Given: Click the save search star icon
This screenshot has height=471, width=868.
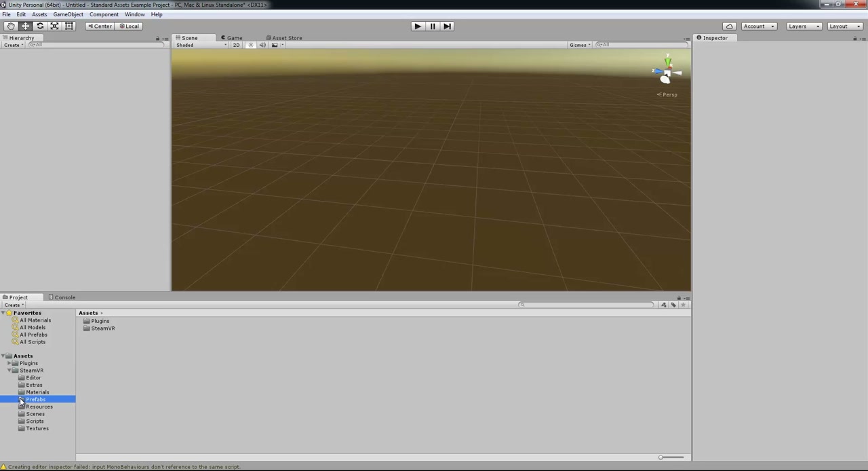Looking at the screenshot, I should coord(683,305).
